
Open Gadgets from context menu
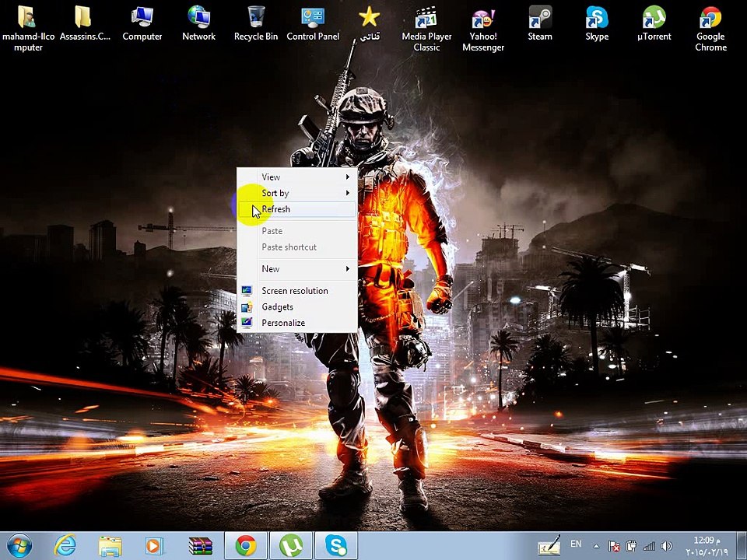tap(296, 307)
